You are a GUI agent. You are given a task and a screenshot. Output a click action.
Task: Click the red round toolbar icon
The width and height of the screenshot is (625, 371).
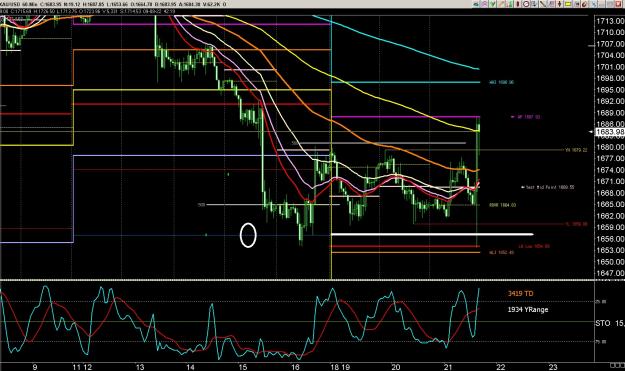[x=585, y=4]
